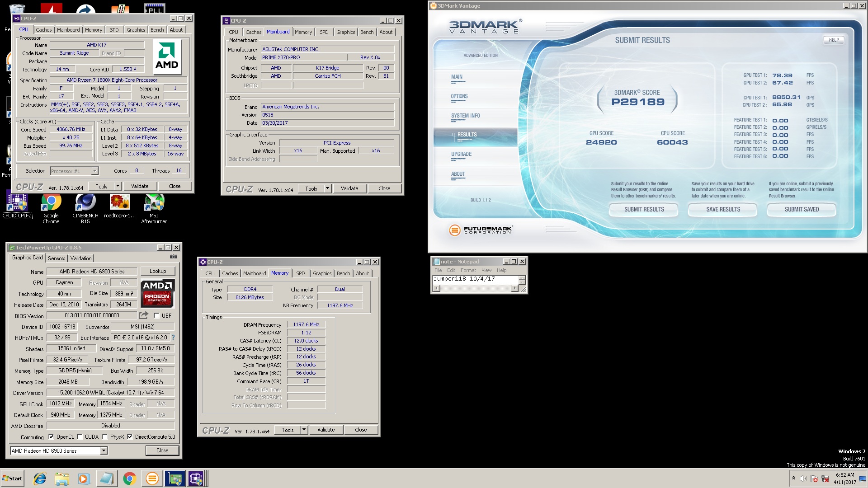Click the Bus Interface question mark icon
868x488 pixels.
[x=173, y=338]
